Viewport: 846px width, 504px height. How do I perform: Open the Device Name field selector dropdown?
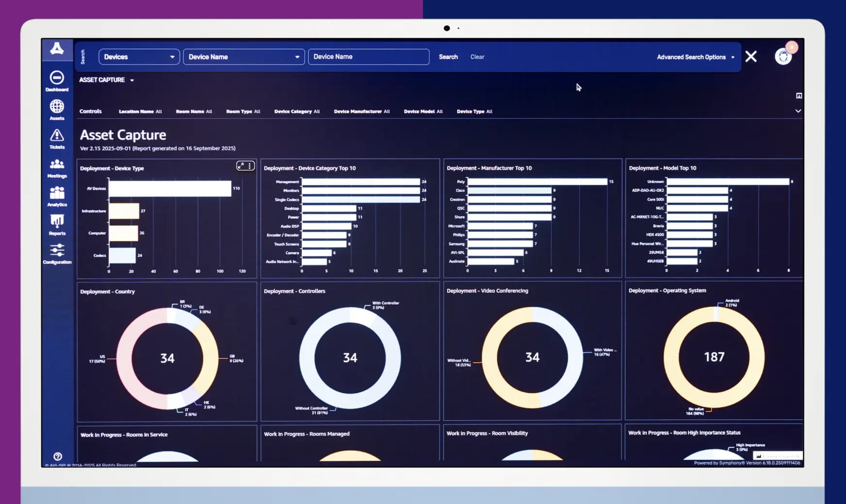point(244,57)
